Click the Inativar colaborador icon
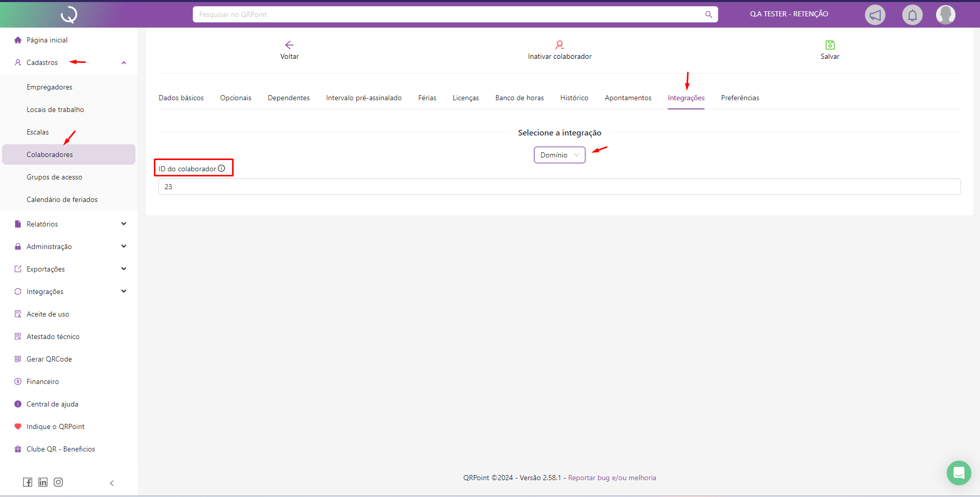Image resolution: width=980 pixels, height=497 pixels. (x=559, y=45)
